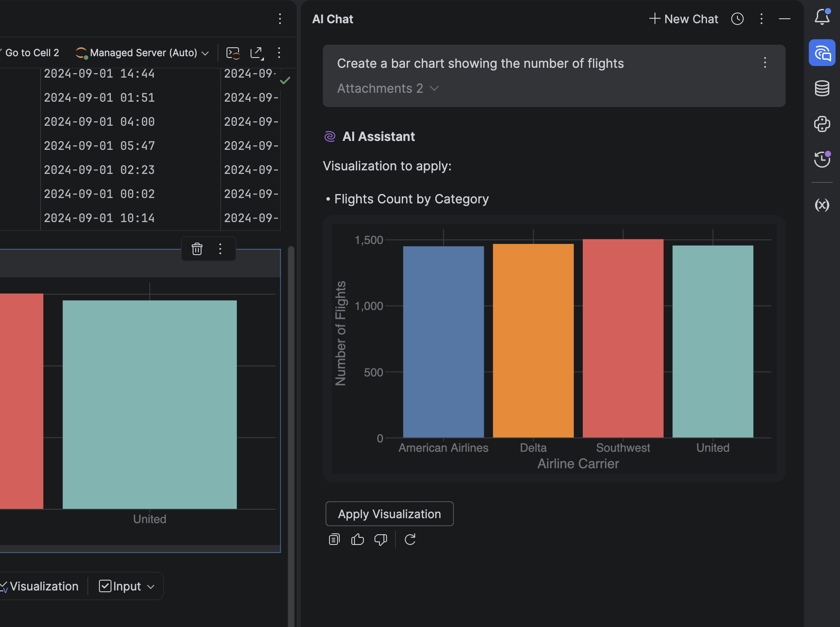Open chat history clock icon
Screen dimensions: 840x627
point(737,19)
